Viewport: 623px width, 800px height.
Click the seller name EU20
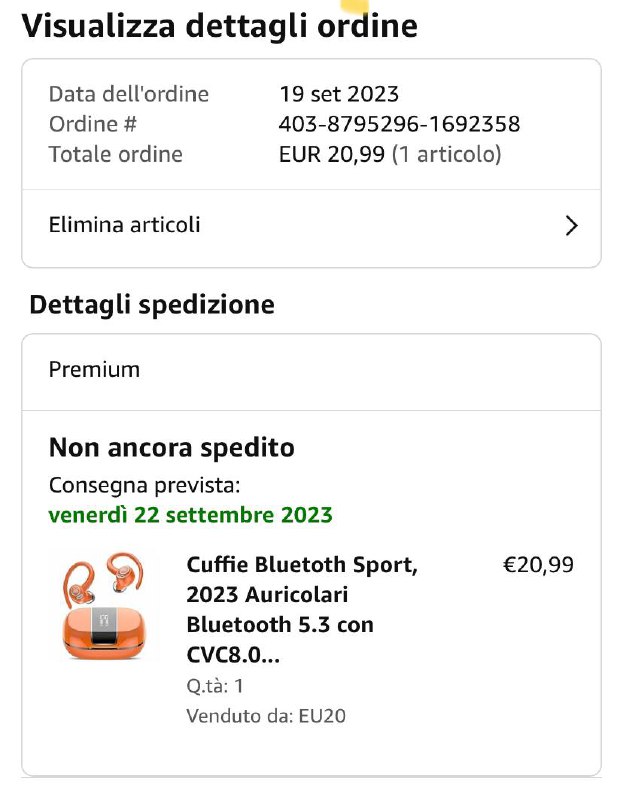[x=322, y=716]
